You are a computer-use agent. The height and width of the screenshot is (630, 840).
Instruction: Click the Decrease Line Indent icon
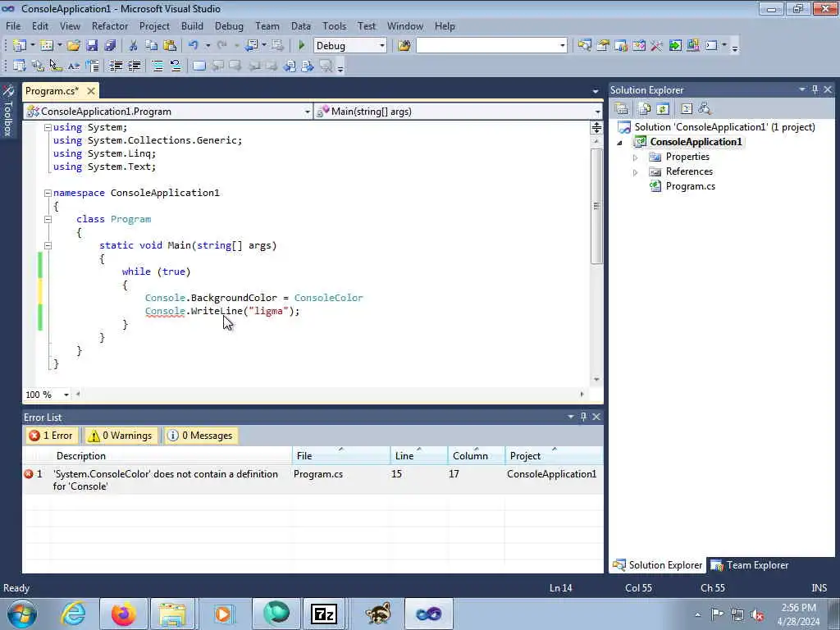tap(116, 66)
